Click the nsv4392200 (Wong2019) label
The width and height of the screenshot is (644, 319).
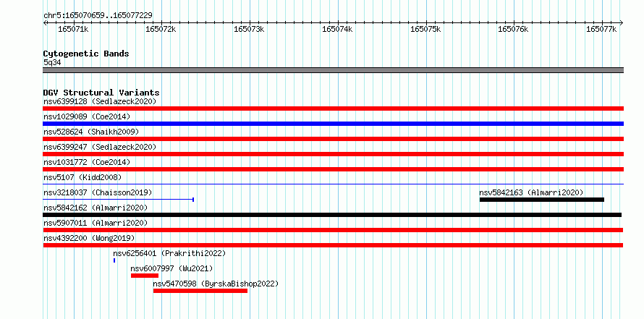[x=89, y=238]
